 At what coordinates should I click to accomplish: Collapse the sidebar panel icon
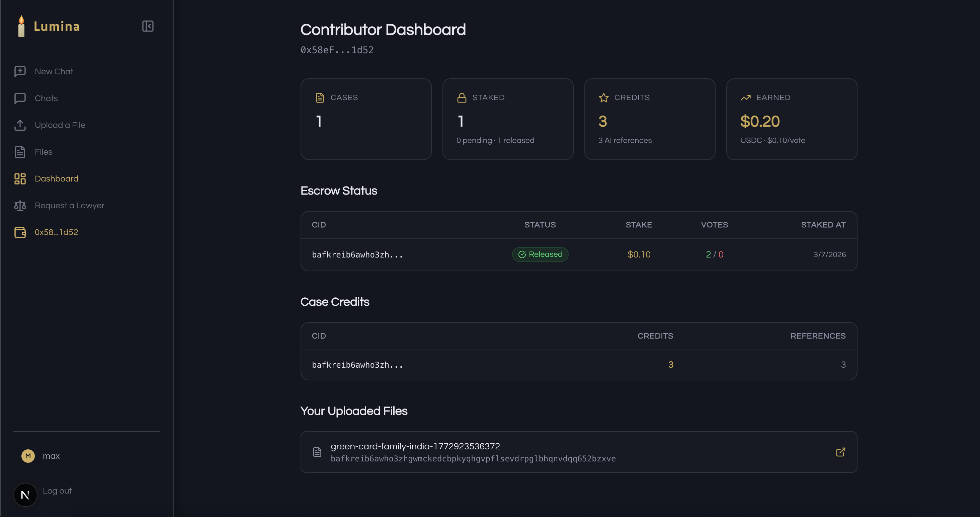point(148,26)
